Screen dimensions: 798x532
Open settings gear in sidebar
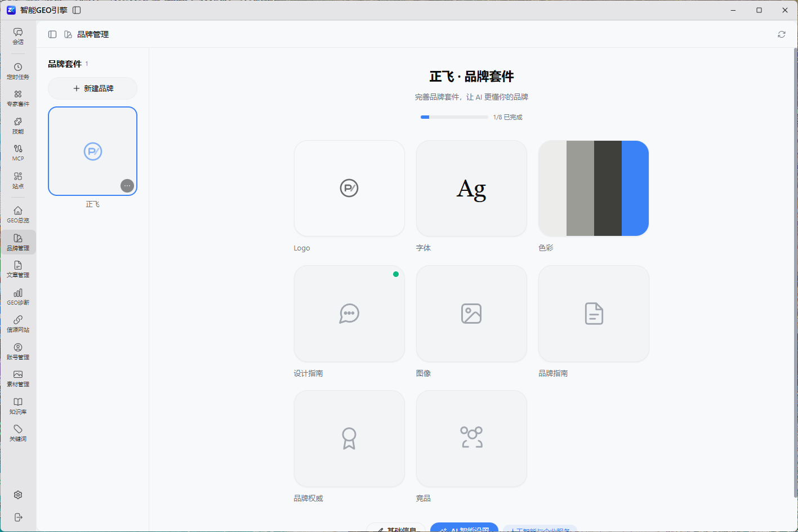tap(18, 495)
